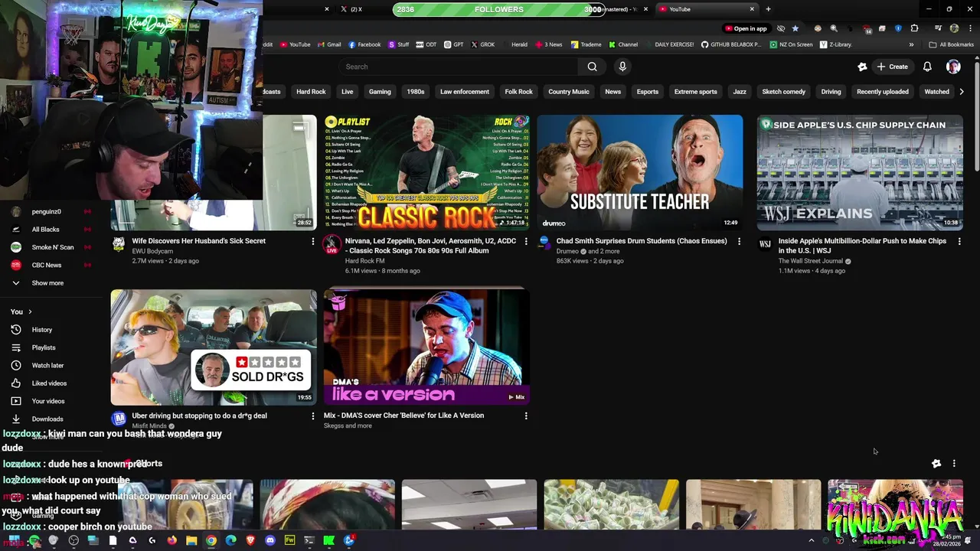Screen dimensions: 980x551
Task: Open Liked videos in sidebar
Action: [49, 383]
